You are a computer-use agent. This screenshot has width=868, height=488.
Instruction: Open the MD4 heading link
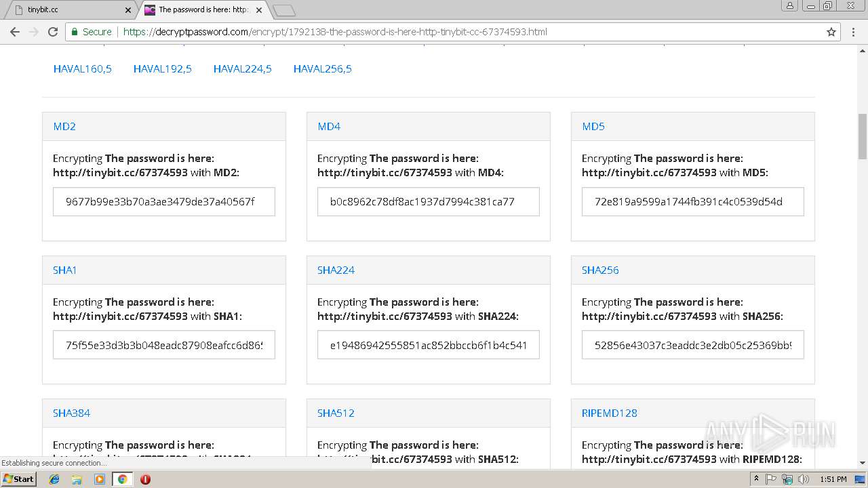click(329, 127)
